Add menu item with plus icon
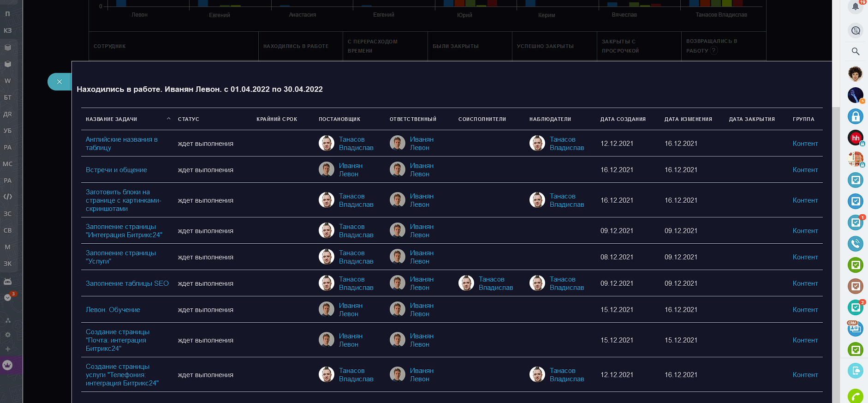This screenshot has height=403, width=868. 8,349
